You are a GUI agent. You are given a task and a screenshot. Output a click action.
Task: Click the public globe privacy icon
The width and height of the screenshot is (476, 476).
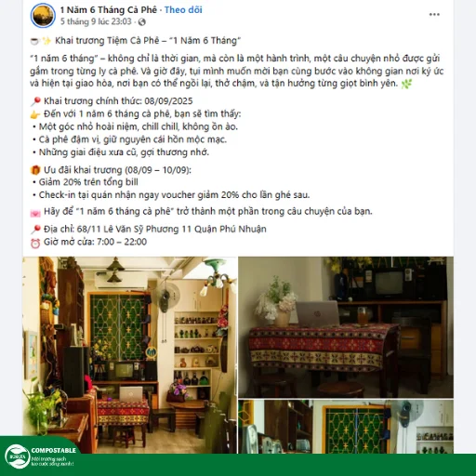(x=142, y=22)
